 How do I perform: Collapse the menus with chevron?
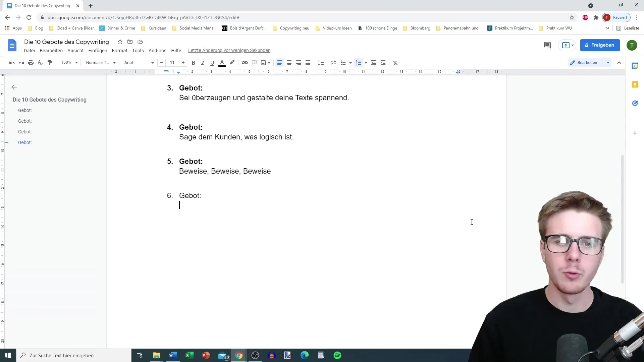coord(619,63)
